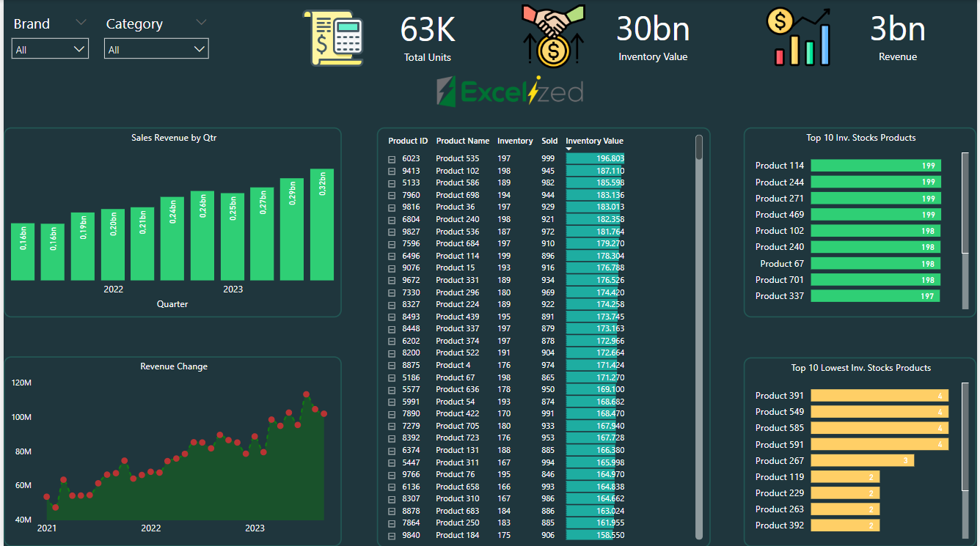
Task: Select Product 391 bar in Lowest Stocks chart
Action: (x=880, y=395)
